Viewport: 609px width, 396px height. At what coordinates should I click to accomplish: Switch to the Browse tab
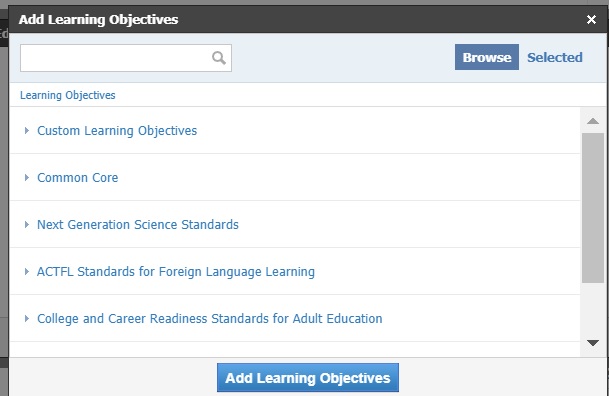pos(487,57)
